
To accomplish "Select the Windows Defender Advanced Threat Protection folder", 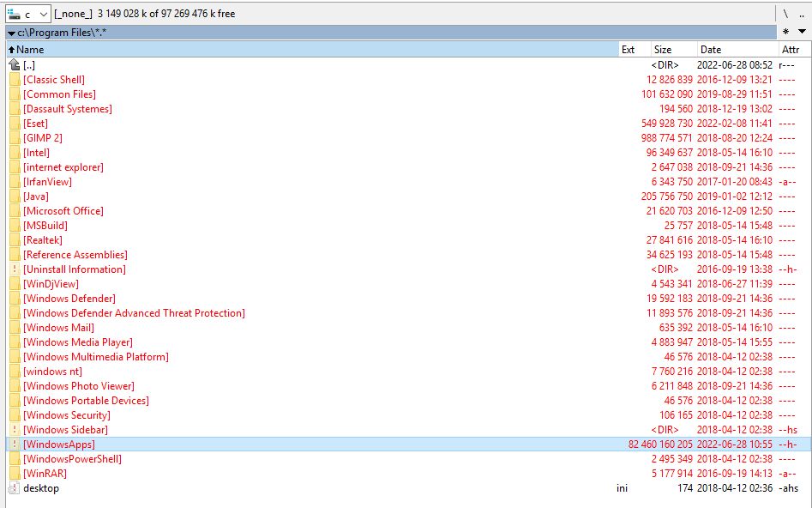I will (134, 313).
